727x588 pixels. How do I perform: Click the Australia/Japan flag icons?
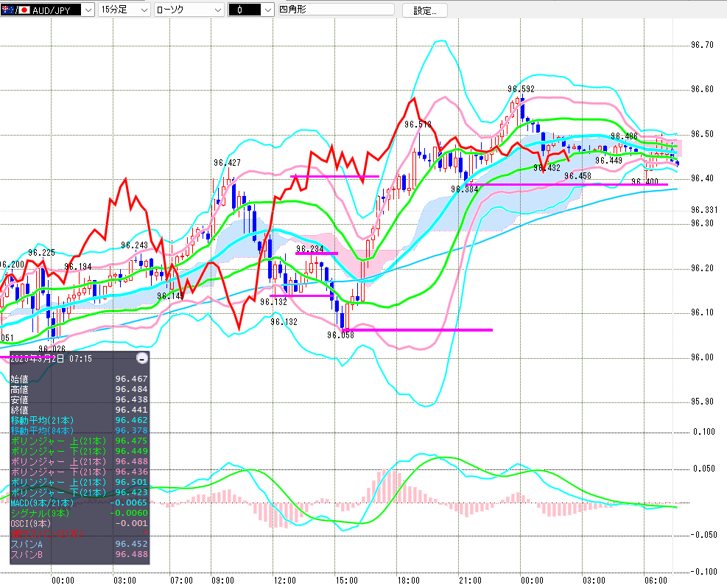coord(15,10)
